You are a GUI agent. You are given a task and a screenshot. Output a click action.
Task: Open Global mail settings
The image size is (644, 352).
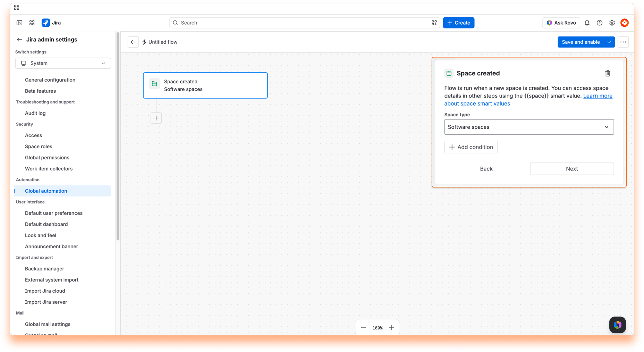[48, 324]
